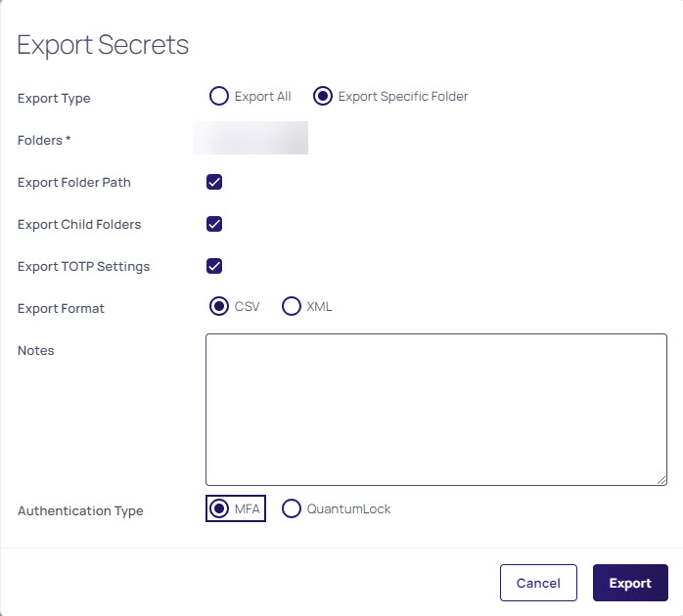Choose Export Specific Folder option
This screenshot has width=683, height=616.
coord(323,96)
